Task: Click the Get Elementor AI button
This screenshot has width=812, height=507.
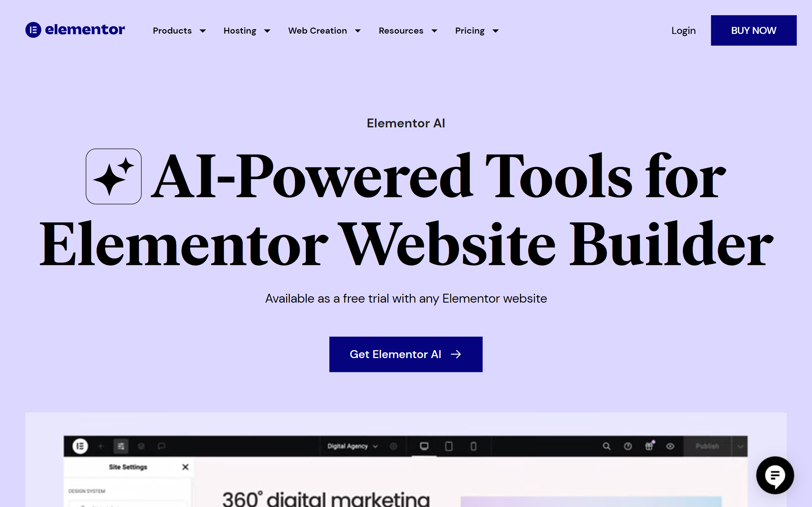Action: point(406,354)
